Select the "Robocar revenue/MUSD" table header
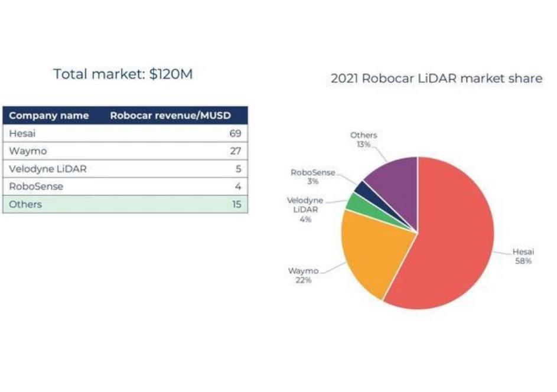This screenshot has width=557, height=392. tap(171, 115)
